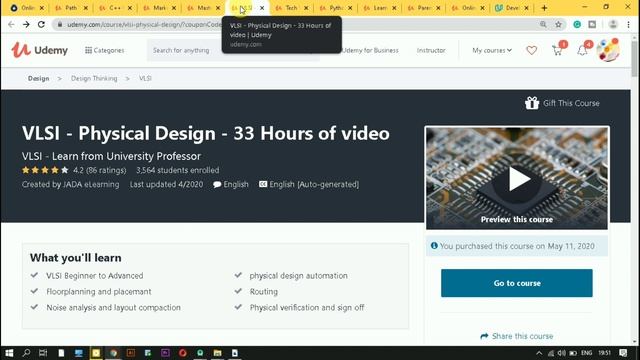Click the green extension icon in toolbar
This screenshot has height=360, width=640.
click(x=577, y=24)
